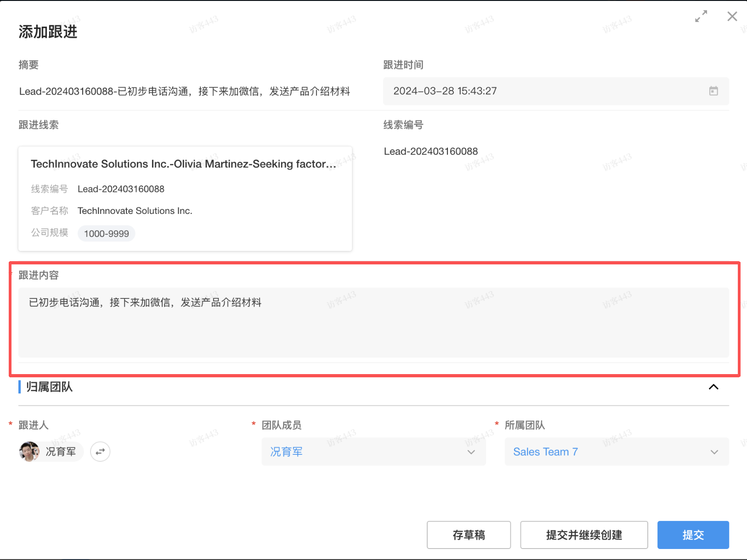Open the 所属团队 Sales Team 7 dropdown
Screen dimensions: 747x560
[616, 452]
